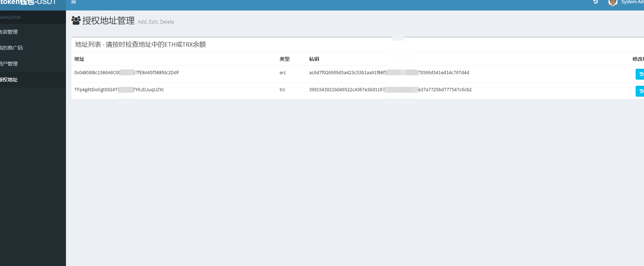Open the 我的推广码 menu item
Image resolution: width=644 pixels, height=266 pixels.
pos(33,48)
